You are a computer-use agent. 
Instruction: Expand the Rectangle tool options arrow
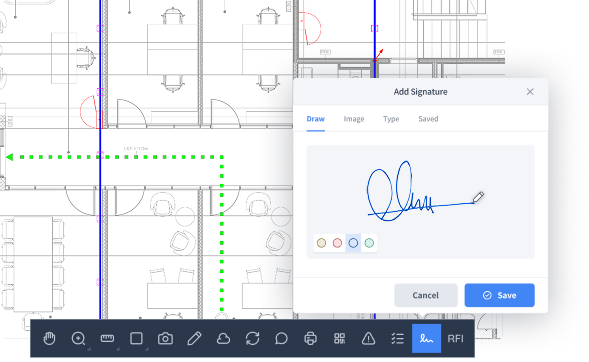click(147, 349)
